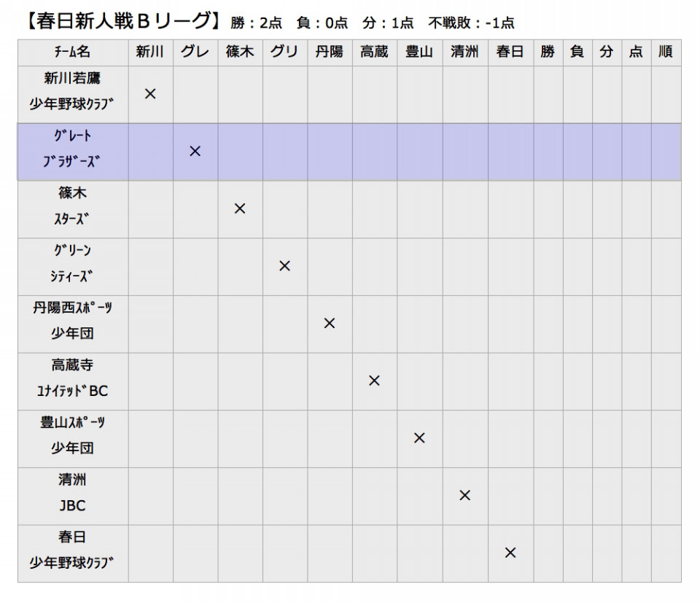Select the legend text 分：1点
The height and width of the screenshot is (603, 700).
pyautogui.click(x=387, y=23)
